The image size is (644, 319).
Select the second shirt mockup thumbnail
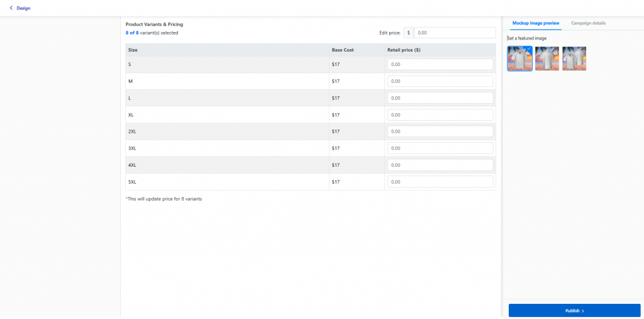[547, 59]
